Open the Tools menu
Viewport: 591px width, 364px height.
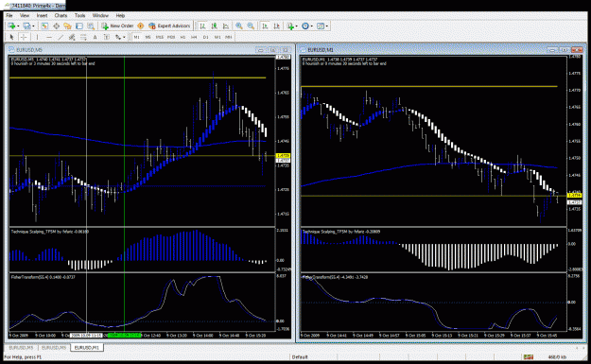pyautogui.click(x=79, y=15)
